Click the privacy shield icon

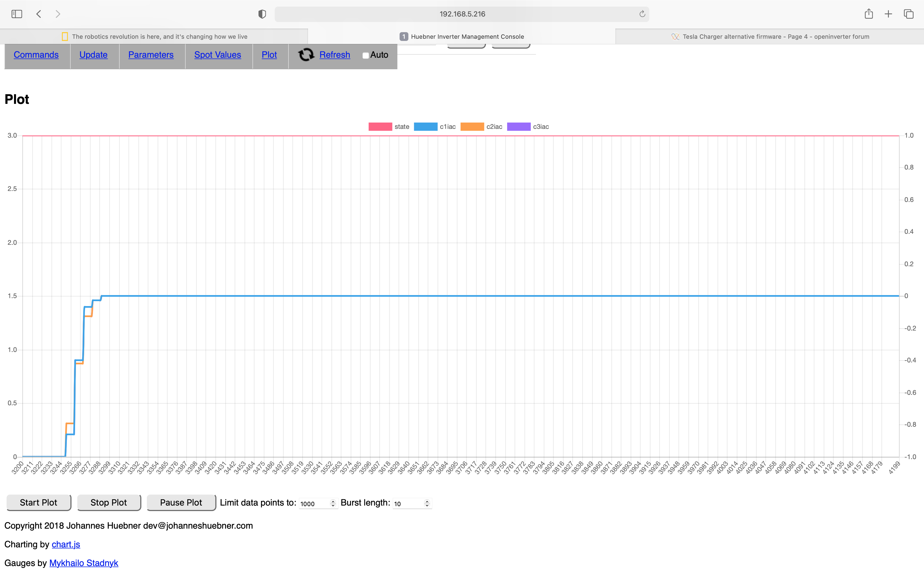point(262,14)
